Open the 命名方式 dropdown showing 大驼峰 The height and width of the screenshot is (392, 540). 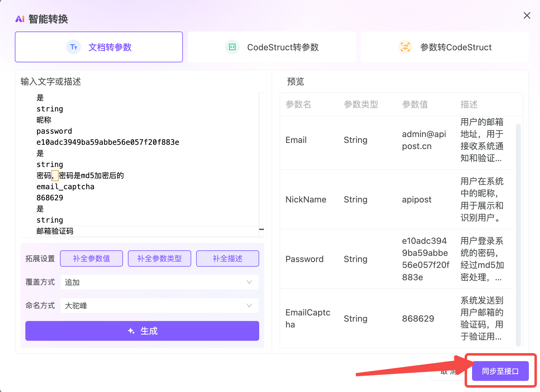[159, 306]
